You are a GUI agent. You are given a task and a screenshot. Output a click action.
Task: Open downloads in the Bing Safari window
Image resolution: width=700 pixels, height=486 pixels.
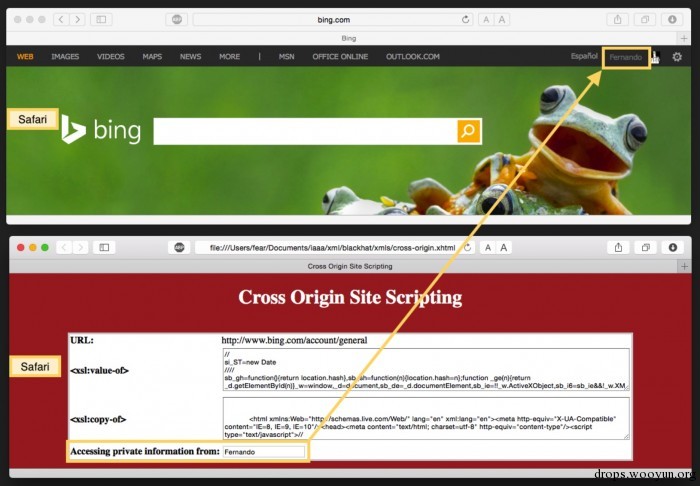tap(672, 19)
